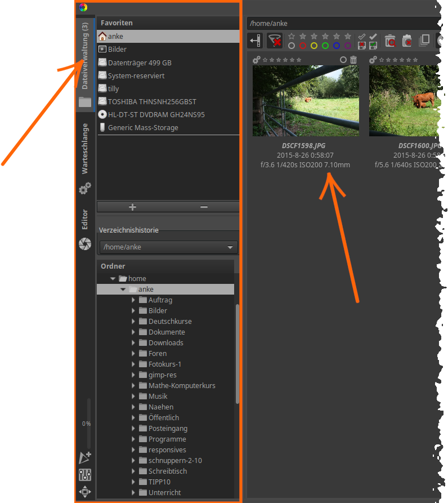Expand the Bilder folder in tree
Image resolution: width=448 pixels, height=503 pixels.
point(133,311)
